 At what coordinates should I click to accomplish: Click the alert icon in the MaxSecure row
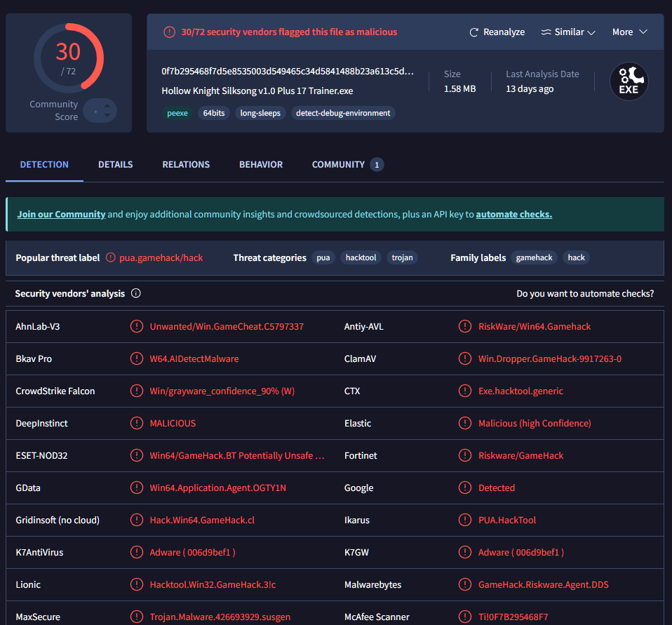[136, 617]
